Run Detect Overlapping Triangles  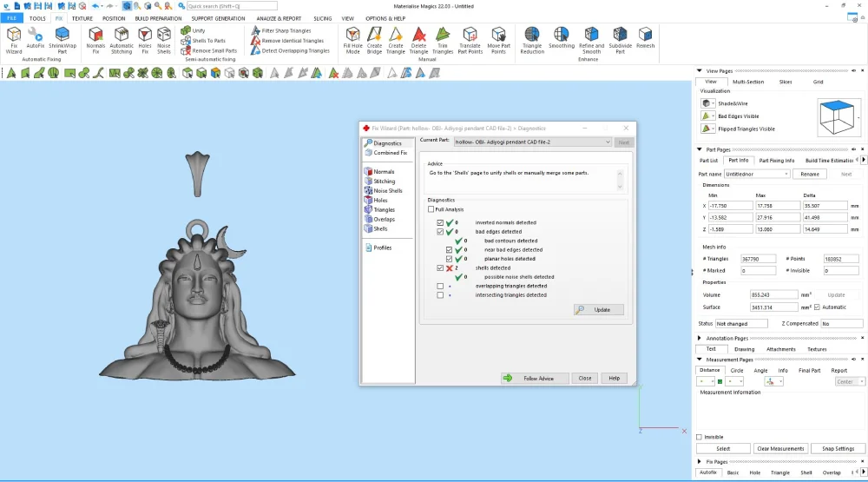pos(290,50)
